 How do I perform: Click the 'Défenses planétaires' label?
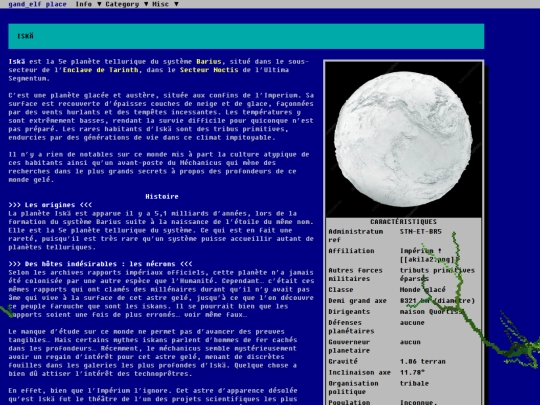click(351, 327)
